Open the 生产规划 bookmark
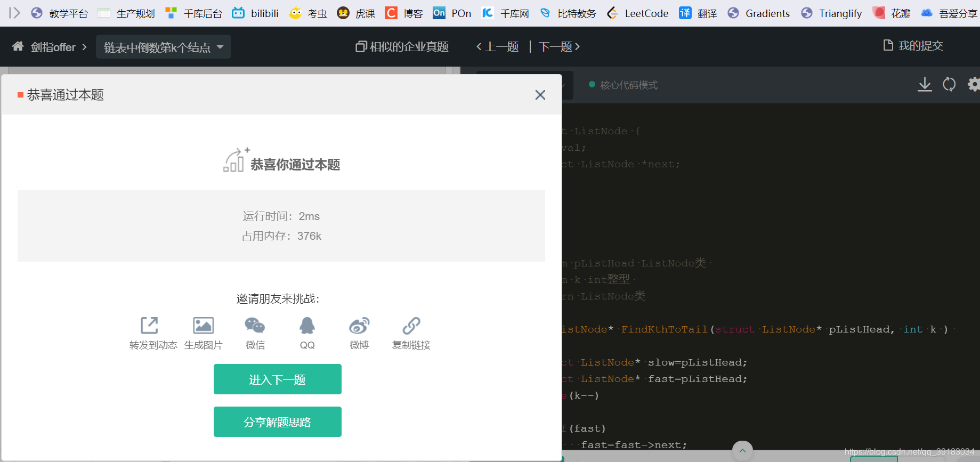Viewport: 980px width, 462px height. 126,13
